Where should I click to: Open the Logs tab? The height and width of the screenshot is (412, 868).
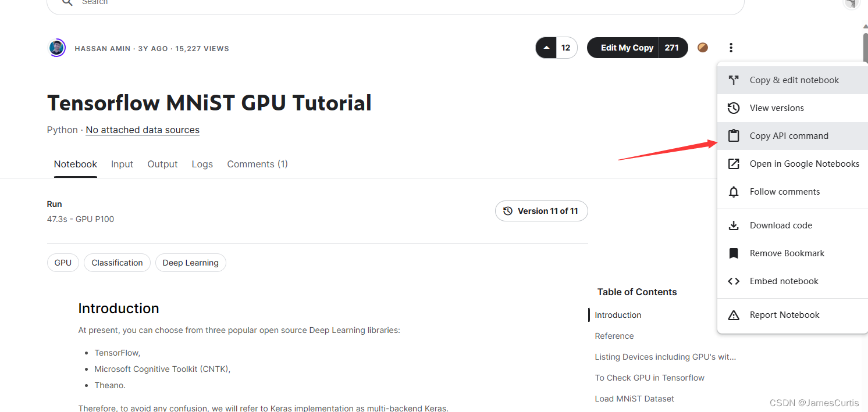(202, 164)
